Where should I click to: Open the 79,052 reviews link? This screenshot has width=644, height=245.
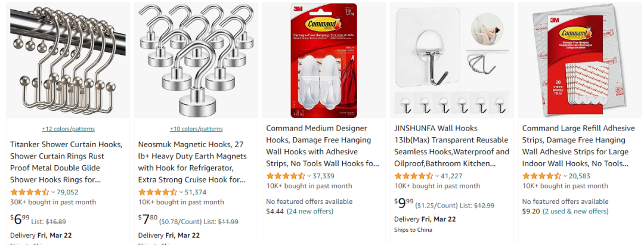click(67, 192)
